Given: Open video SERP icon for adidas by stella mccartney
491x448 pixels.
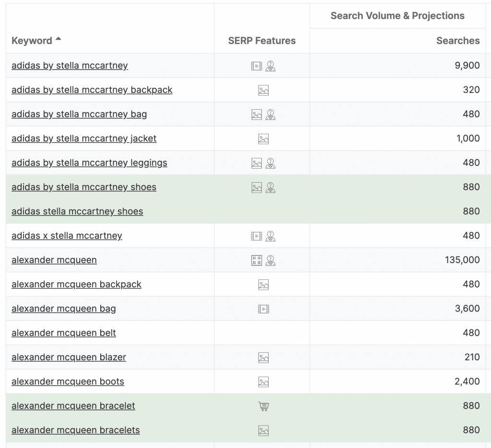Looking at the screenshot, I should click(257, 66).
